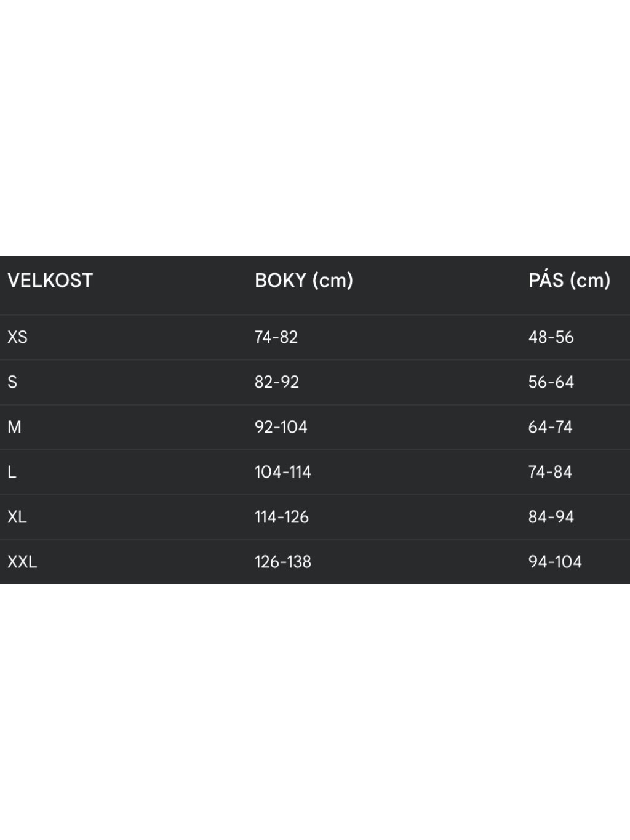
Task: Click the PÁS (cm) column header
Action: (569, 281)
